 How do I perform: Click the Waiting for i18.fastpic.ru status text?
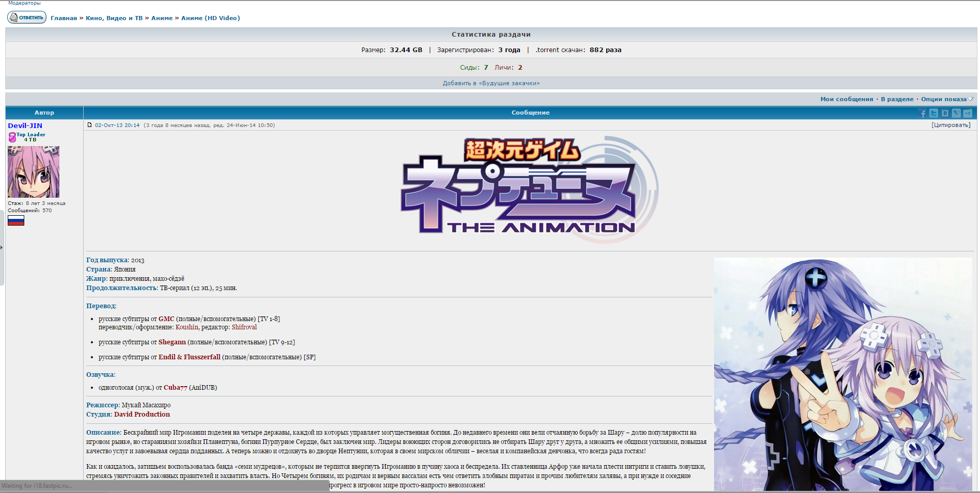(x=37, y=486)
